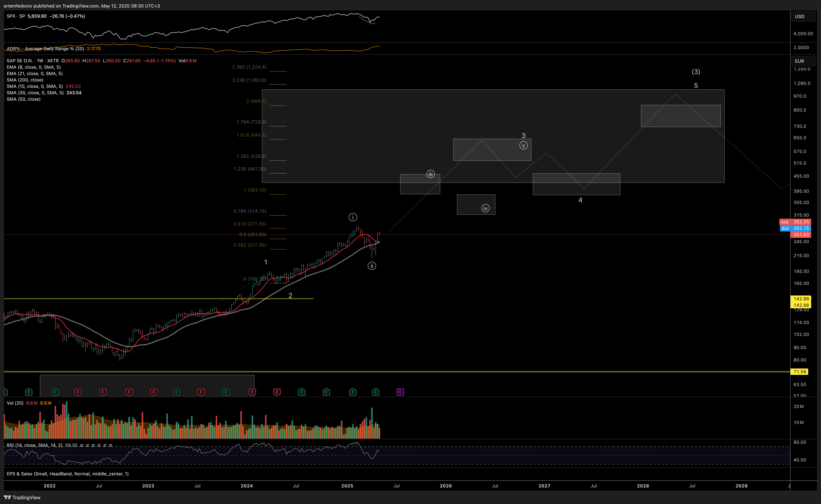Screen dimensions: 821x504
Task: Click the yellow 71.58 price level label
Action: (x=799, y=371)
